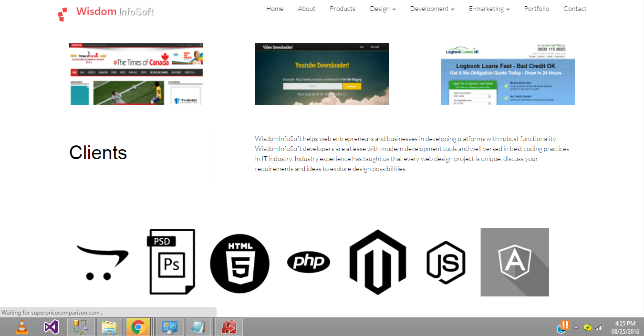The width and height of the screenshot is (644, 336).
Task: Click the OpenCart shopping cart icon
Action: pos(103,263)
